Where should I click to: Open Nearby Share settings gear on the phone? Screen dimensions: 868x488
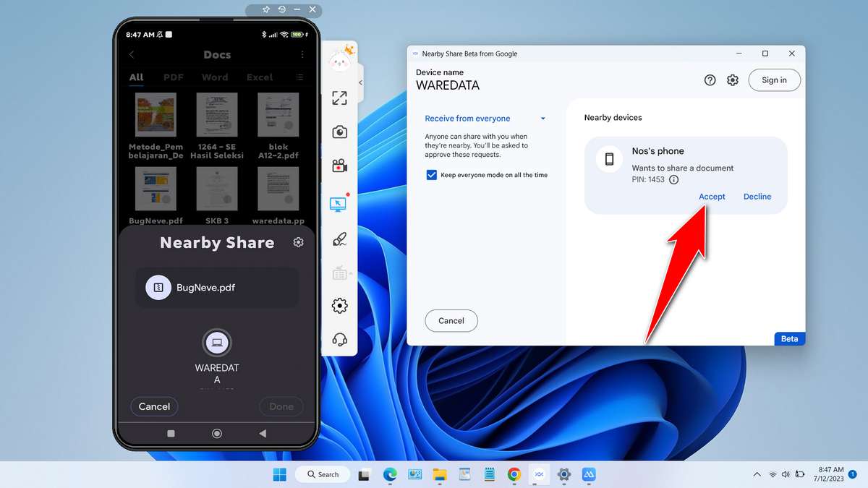(x=298, y=242)
